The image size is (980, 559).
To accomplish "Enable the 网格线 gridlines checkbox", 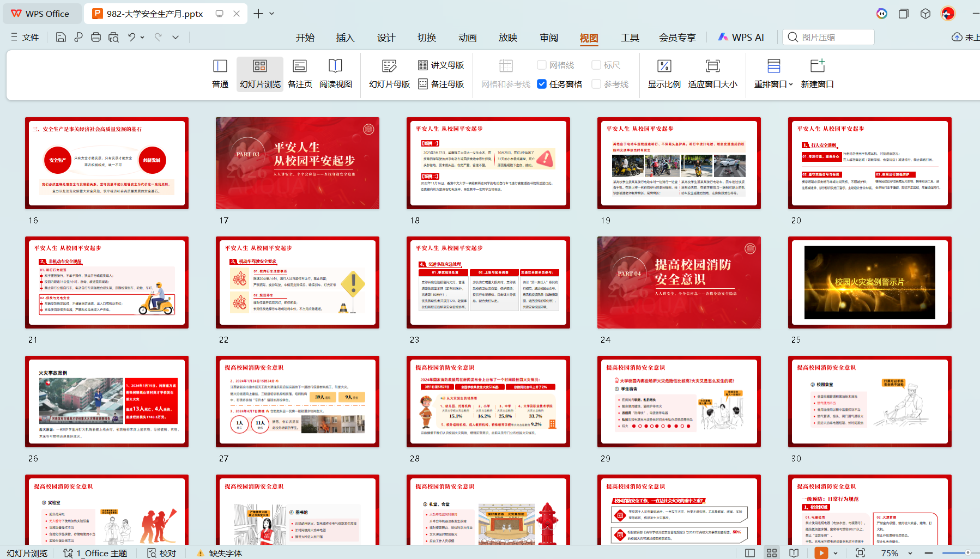I will pyautogui.click(x=542, y=65).
